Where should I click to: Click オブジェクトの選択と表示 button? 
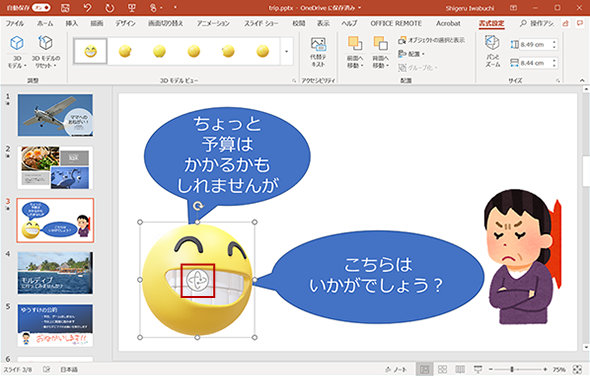tap(432, 40)
